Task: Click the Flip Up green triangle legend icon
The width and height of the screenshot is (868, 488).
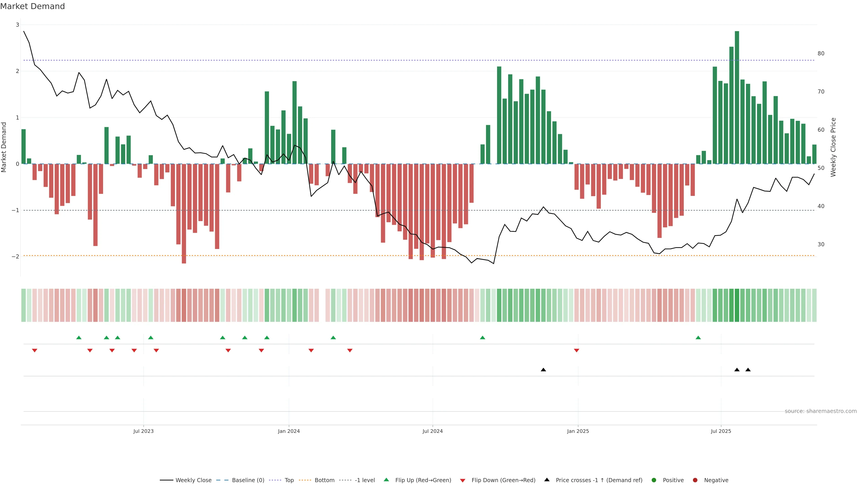Action: pos(387,480)
